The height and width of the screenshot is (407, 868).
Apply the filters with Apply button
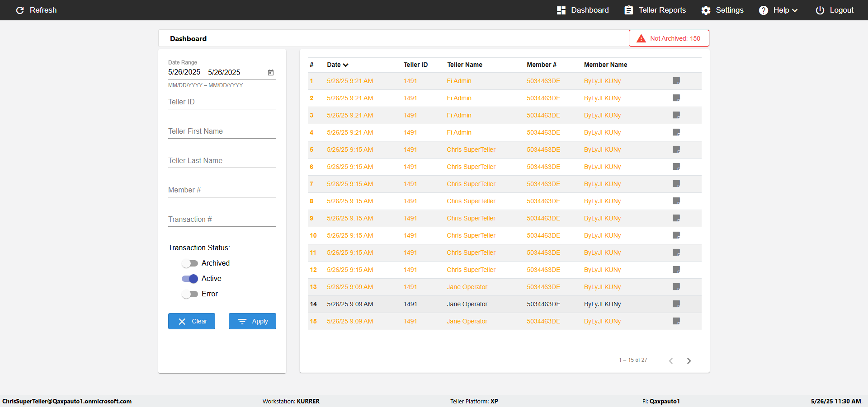[x=252, y=321]
